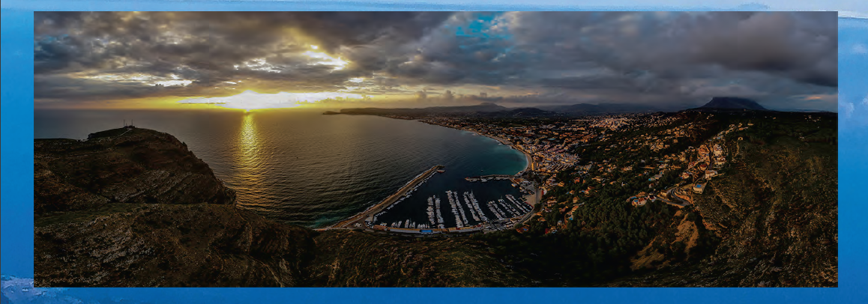Click the setting sun in the panorama
The height and width of the screenshot is (304, 868).
point(248,100)
